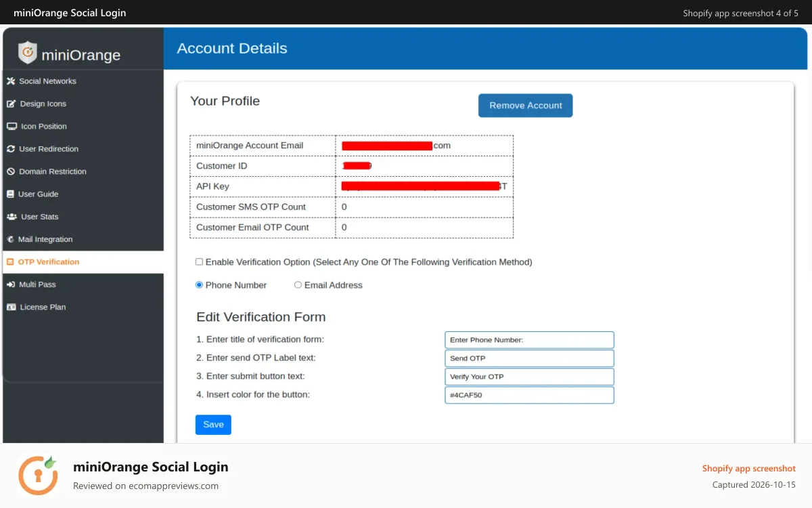The image size is (812, 508).
Task: Click the miniOrange Account Email label cell
Action: coord(263,146)
